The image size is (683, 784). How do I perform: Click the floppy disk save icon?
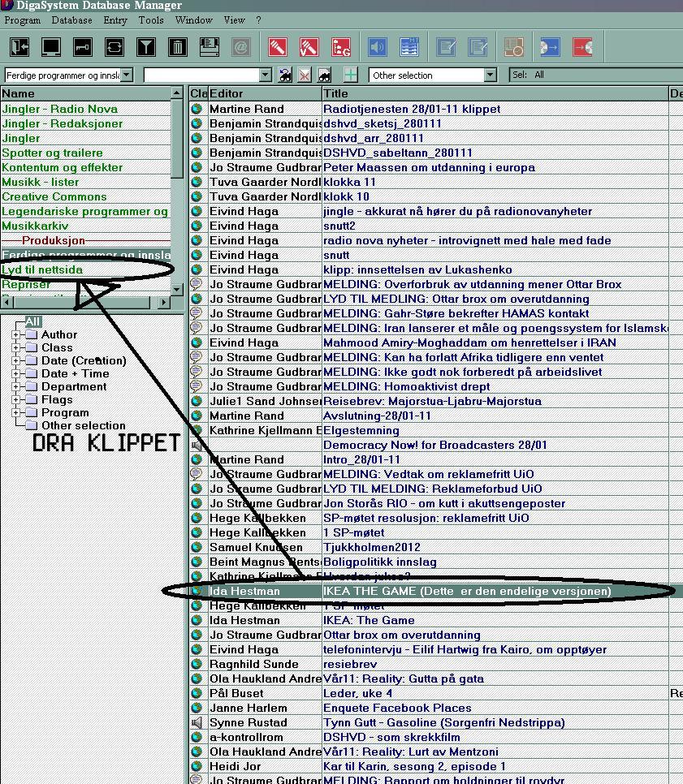pos(210,47)
